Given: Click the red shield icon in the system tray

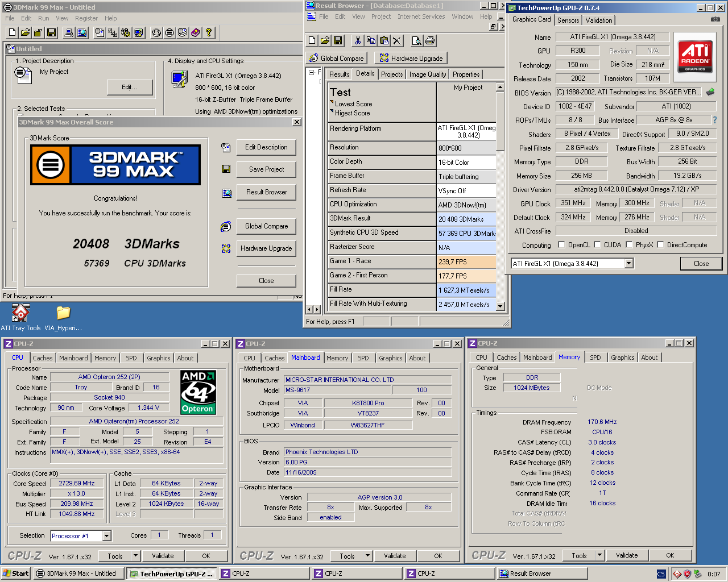Looking at the screenshot, I should (687, 574).
